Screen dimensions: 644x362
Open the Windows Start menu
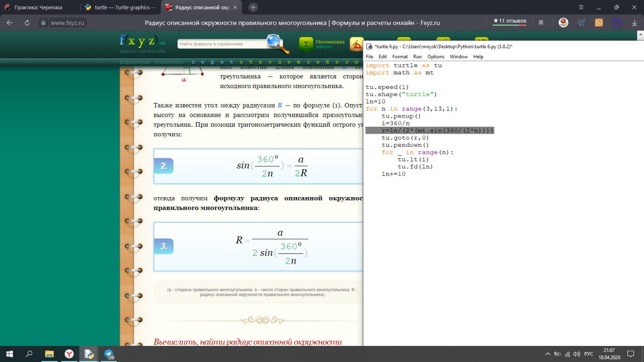coord(10,354)
